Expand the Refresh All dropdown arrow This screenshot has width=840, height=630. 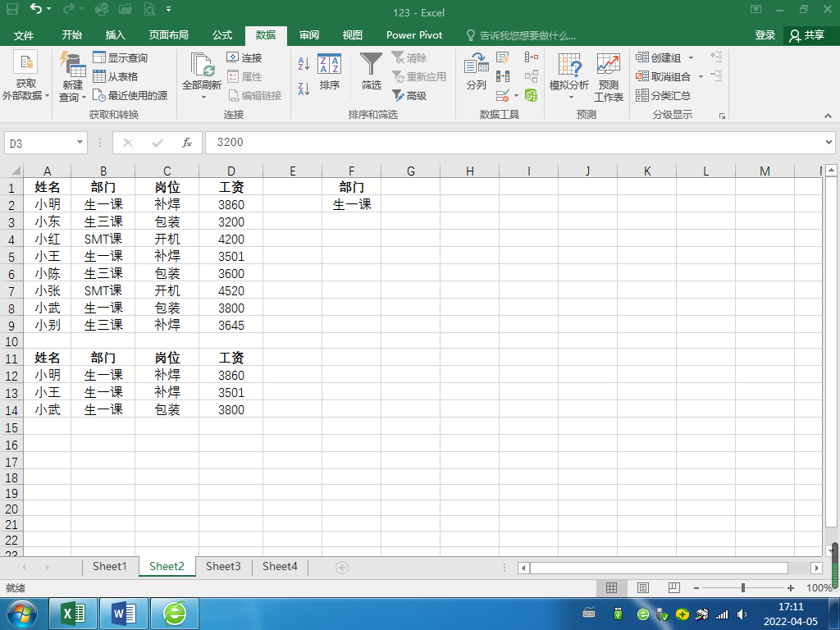(203, 98)
